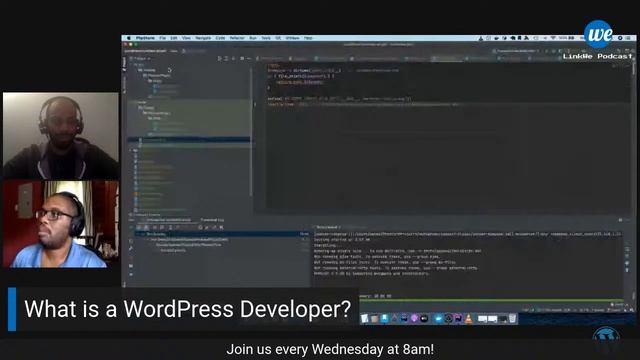This screenshot has width=640, height=360.
Task: Select the test leaf row under Test Results
Action: (173, 250)
